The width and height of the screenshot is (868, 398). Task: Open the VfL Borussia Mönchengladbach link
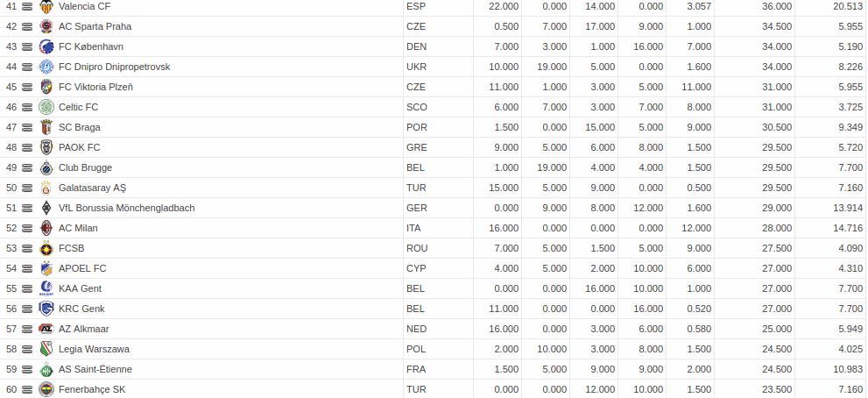click(x=127, y=208)
